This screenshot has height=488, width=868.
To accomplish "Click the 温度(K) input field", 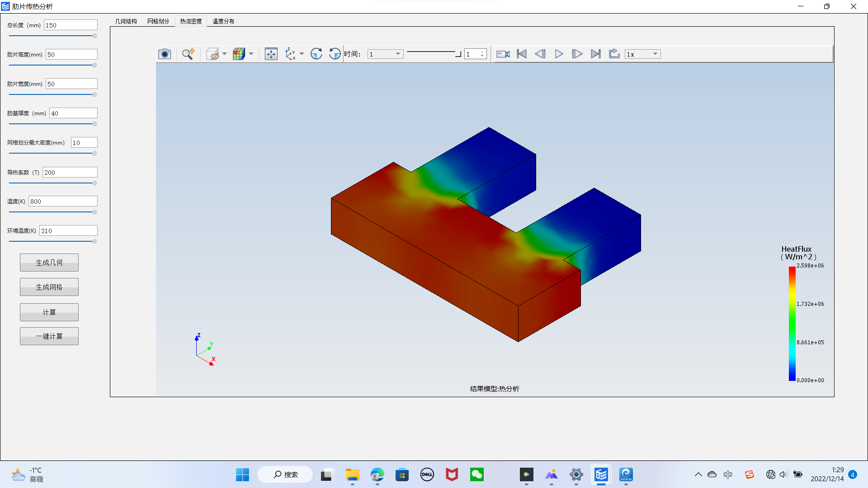I will tap(63, 202).
